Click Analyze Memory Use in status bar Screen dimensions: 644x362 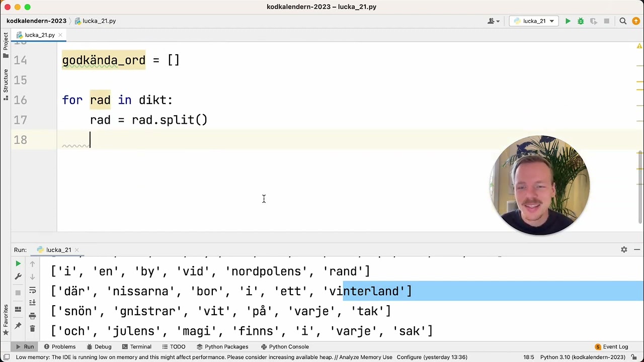366,357
